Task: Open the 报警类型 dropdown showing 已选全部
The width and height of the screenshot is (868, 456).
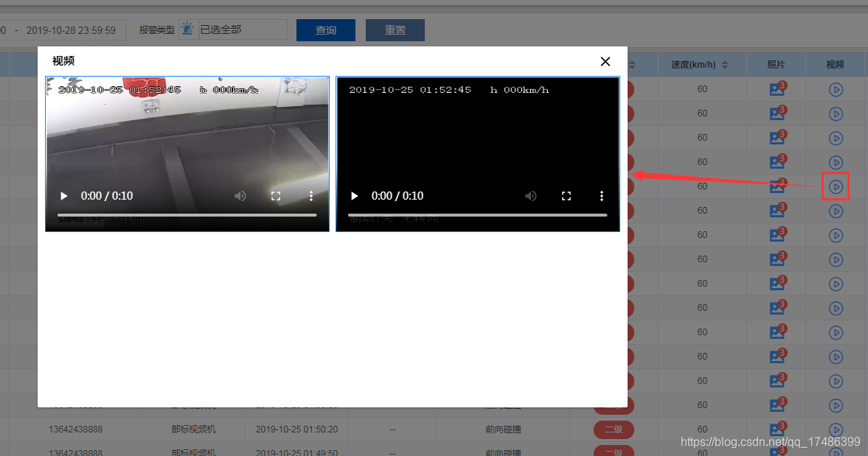Action: click(x=243, y=29)
